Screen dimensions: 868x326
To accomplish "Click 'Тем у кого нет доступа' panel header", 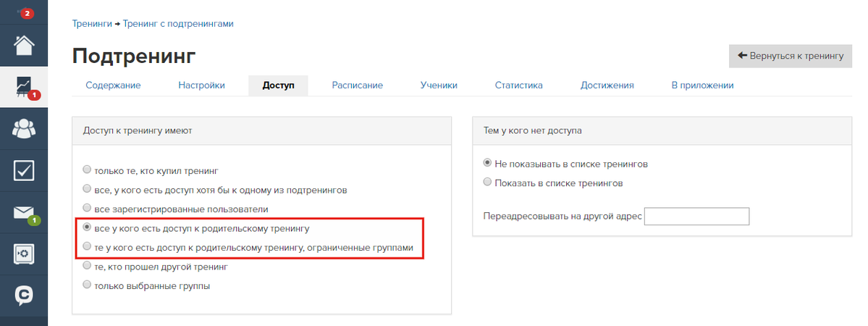I will point(662,131).
